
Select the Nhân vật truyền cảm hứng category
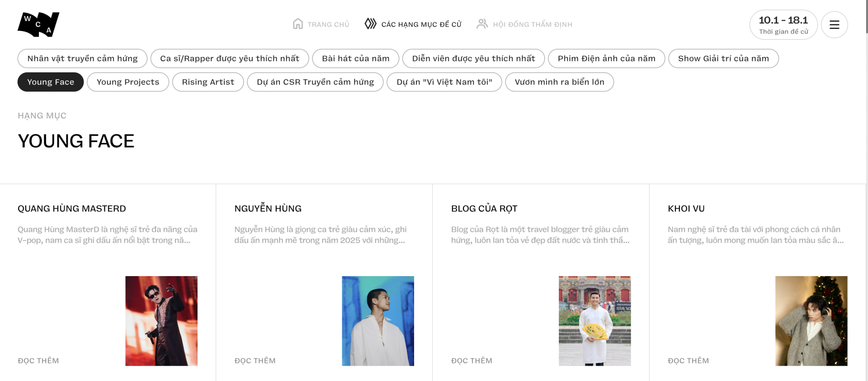[82, 58]
